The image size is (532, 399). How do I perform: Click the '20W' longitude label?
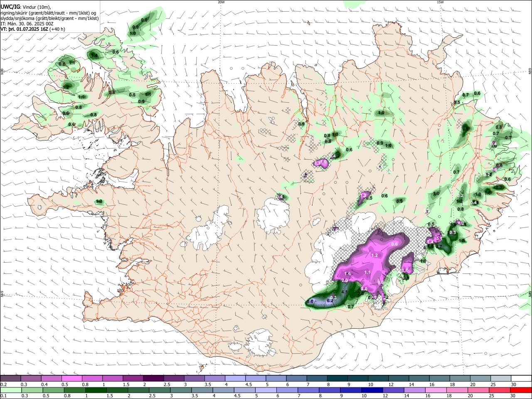click(221, 2)
